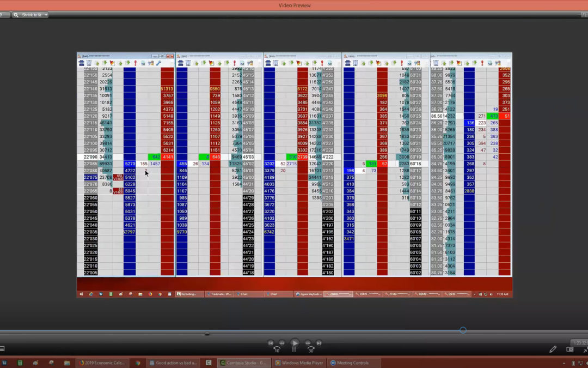Click Tradovate taskbar item inside the video
This screenshot has height=368, width=588.
pyautogui.click(x=219, y=294)
